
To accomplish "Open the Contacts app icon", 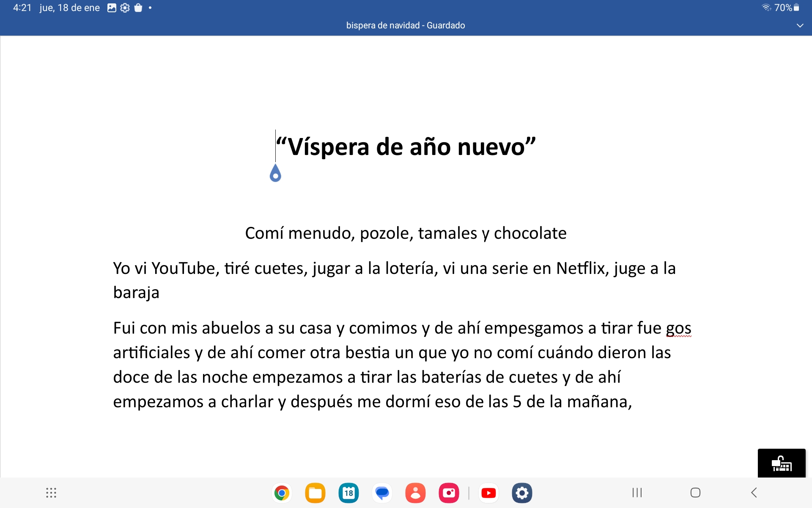I will (415, 493).
